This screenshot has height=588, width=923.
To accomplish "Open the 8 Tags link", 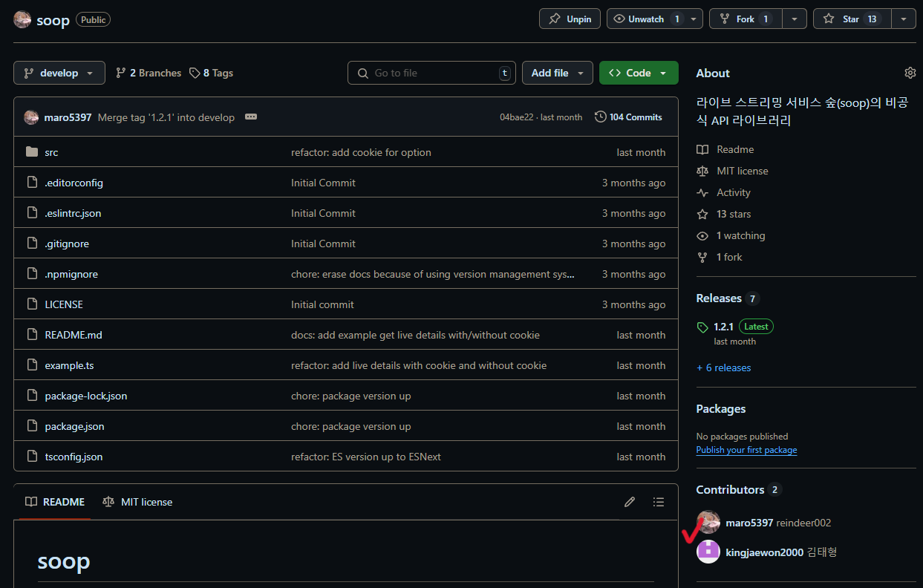I will (x=211, y=73).
